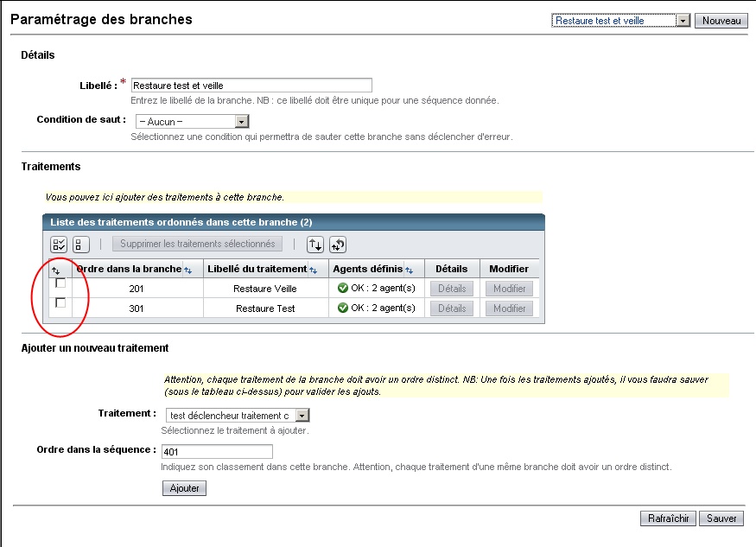
Task: Click the 'Nouveau' button
Action: pos(721,21)
